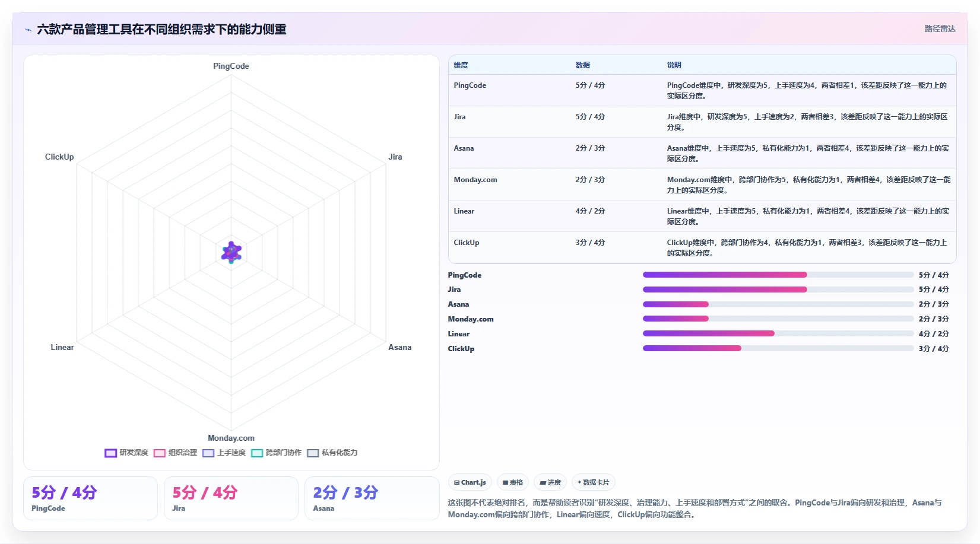The width and height of the screenshot is (980, 544).
Task: Click the Monday.com progress bar
Action: (x=778, y=319)
